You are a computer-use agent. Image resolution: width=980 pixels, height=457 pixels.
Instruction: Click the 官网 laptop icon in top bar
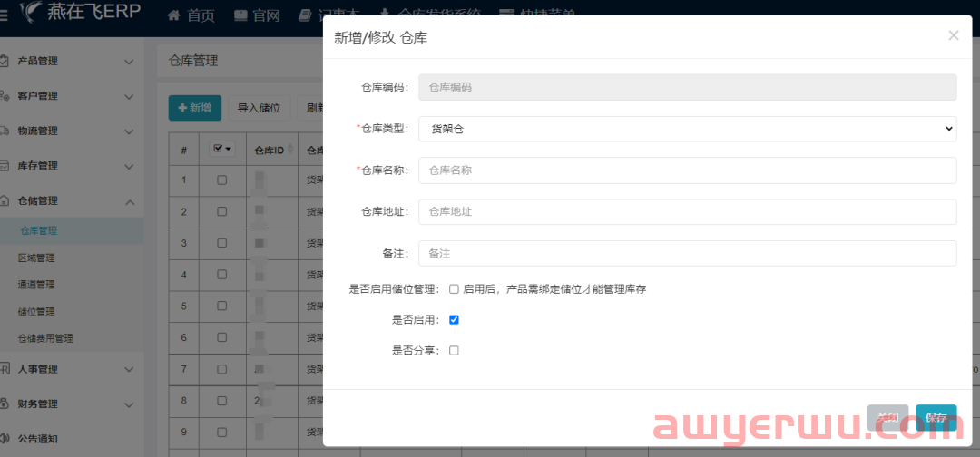(x=240, y=15)
